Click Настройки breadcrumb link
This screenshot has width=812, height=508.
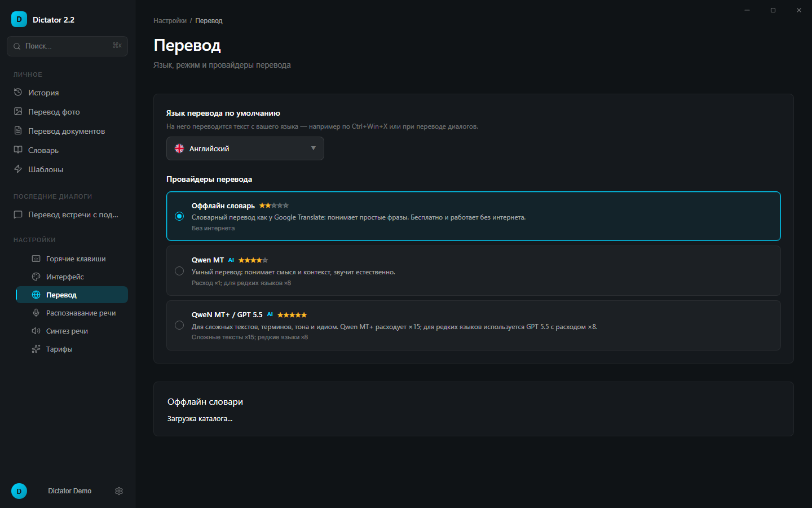click(x=170, y=21)
